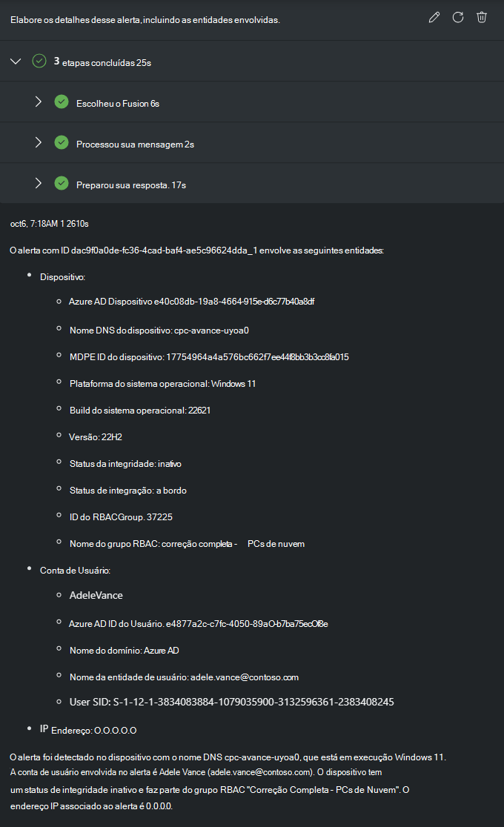Expand the Preparou sua resposta step
This screenshot has height=827, width=504.
point(38,184)
